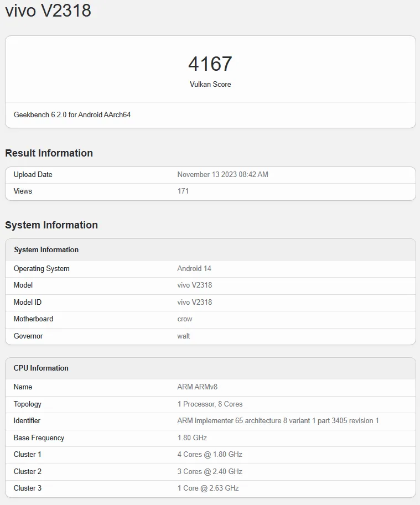Click the Governor label
The width and height of the screenshot is (420, 505).
(x=28, y=336)
